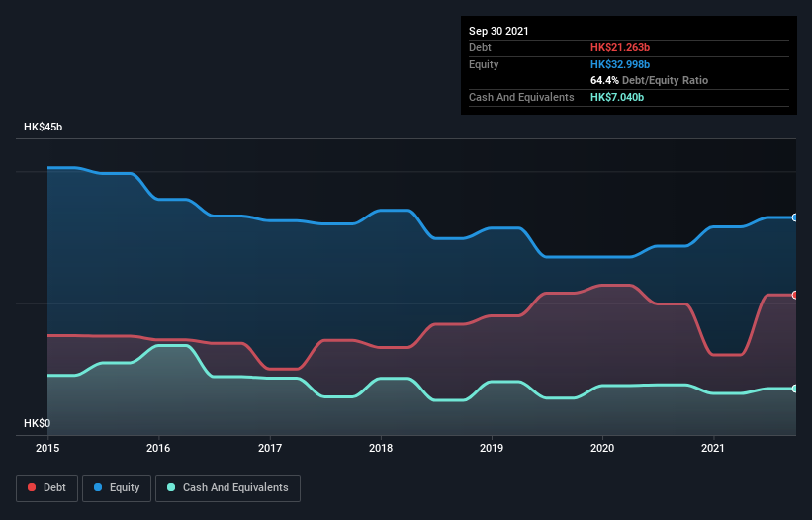The height and width of the screenshot is (520, 812).
Task: Click the HK$32.998b equity value
Action: click(x=620, y=64)
